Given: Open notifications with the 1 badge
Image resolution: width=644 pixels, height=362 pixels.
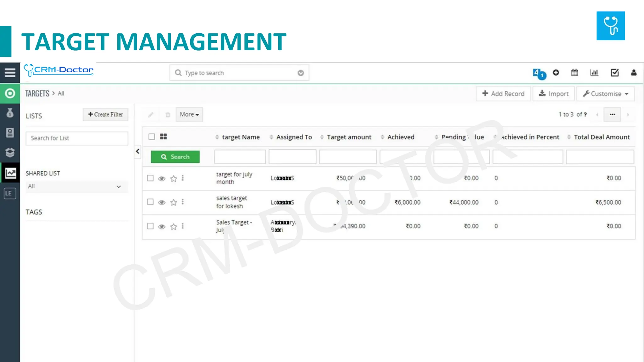Looking at the screenshot, I should (540, 74).
